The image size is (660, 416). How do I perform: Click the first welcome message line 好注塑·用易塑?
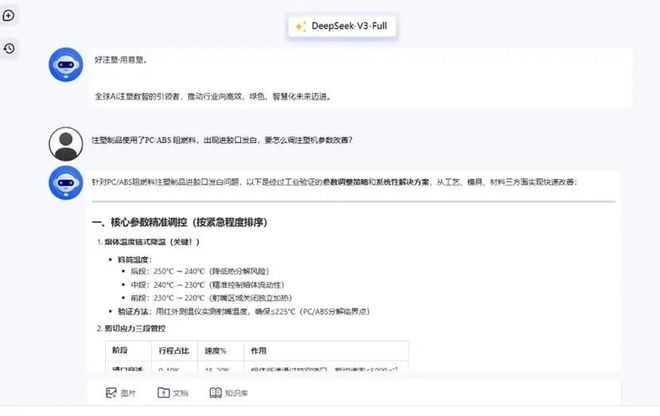(121, 60)
